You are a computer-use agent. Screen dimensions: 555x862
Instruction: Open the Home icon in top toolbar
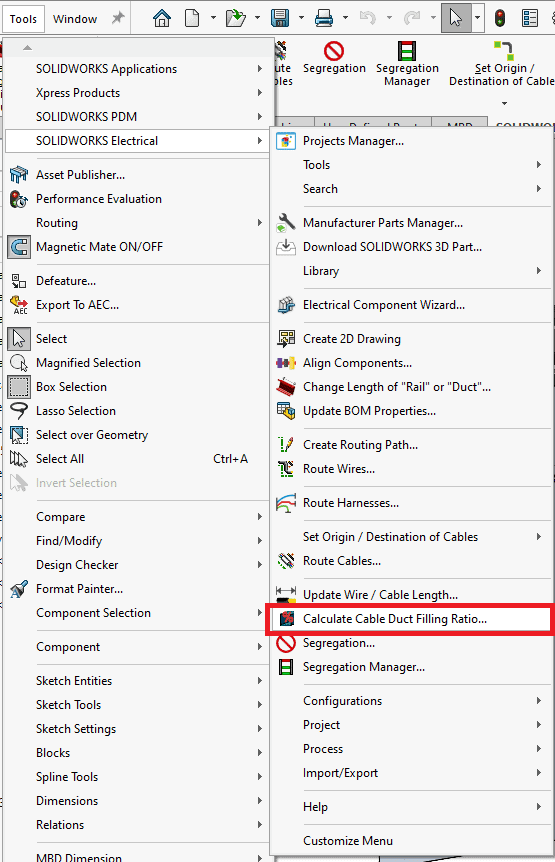coord(162,18)
